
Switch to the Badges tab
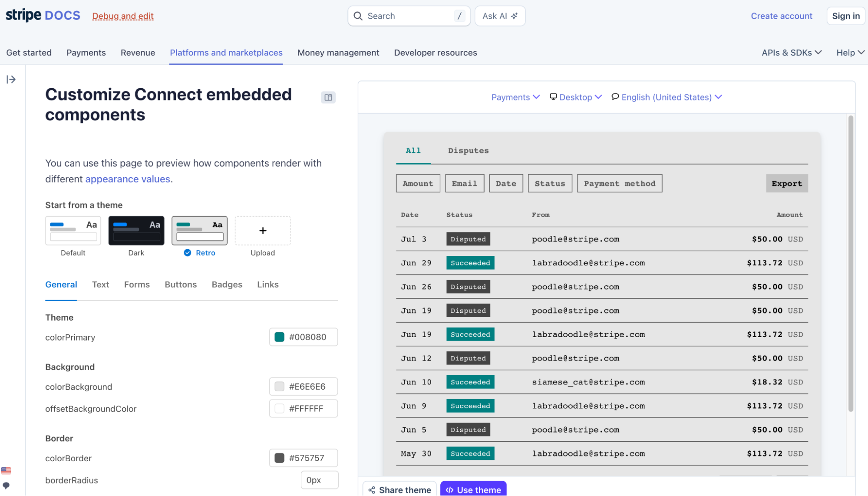227,284
